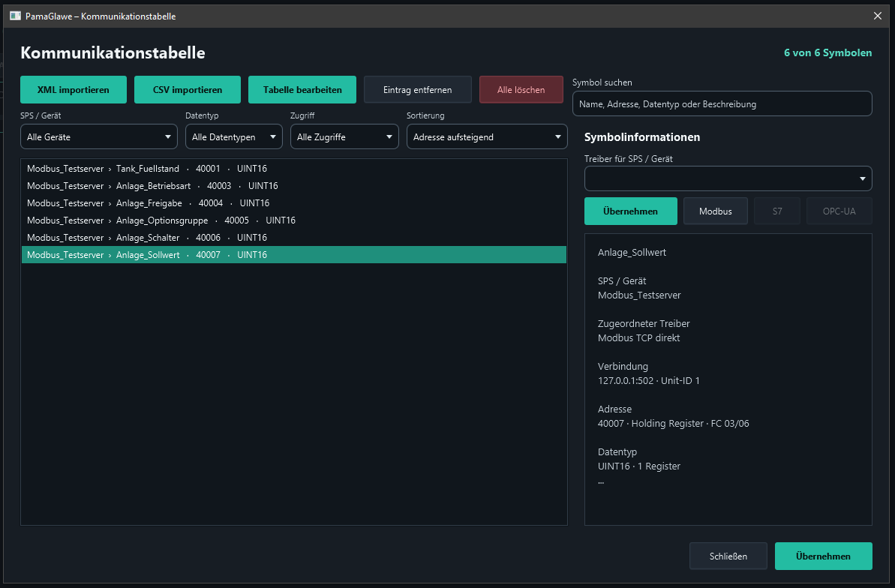This screenshot has height=588, width=895.
Task: Click the PamaGlawe app icon in title bar
Action: 16,16
